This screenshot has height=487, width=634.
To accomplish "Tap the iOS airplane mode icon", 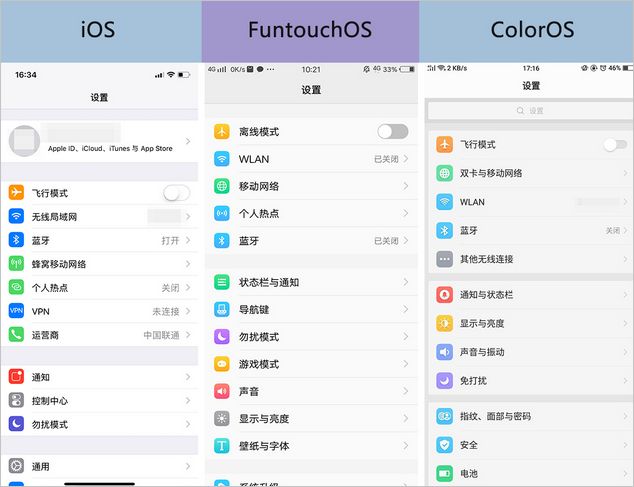I will click(x=16, y=193).
